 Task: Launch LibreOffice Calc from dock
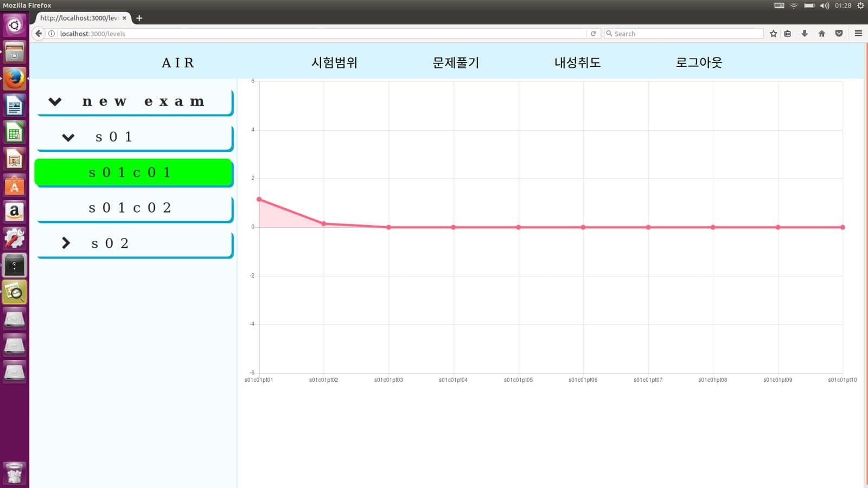pyautogui.click(x=15, y=132)
